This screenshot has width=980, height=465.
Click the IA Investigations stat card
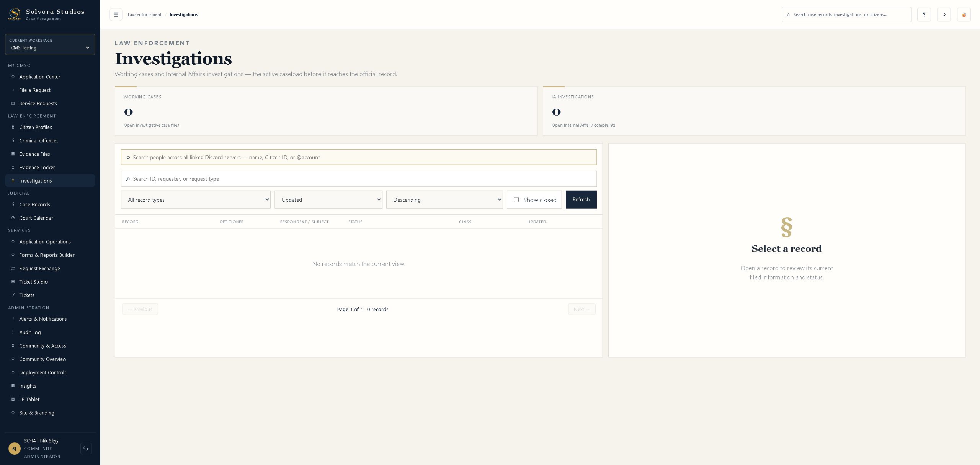point(754,111)
